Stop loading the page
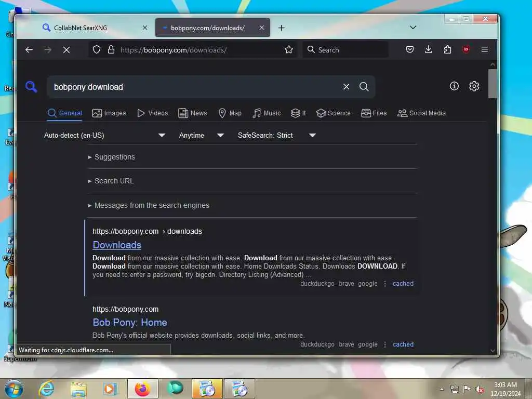532x399 pixels. tap(66, 50)
